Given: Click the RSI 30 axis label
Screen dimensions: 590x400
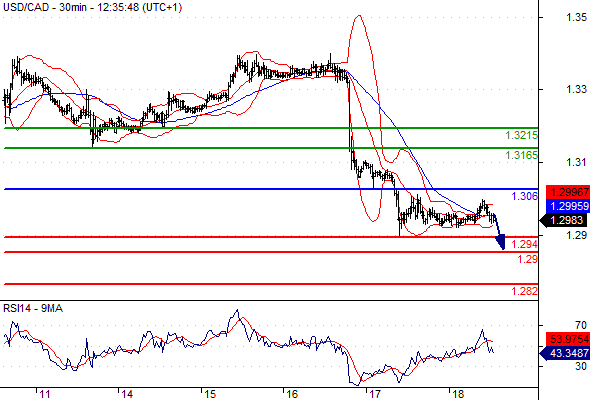Looking at the screenshot, I should point(581,366).
